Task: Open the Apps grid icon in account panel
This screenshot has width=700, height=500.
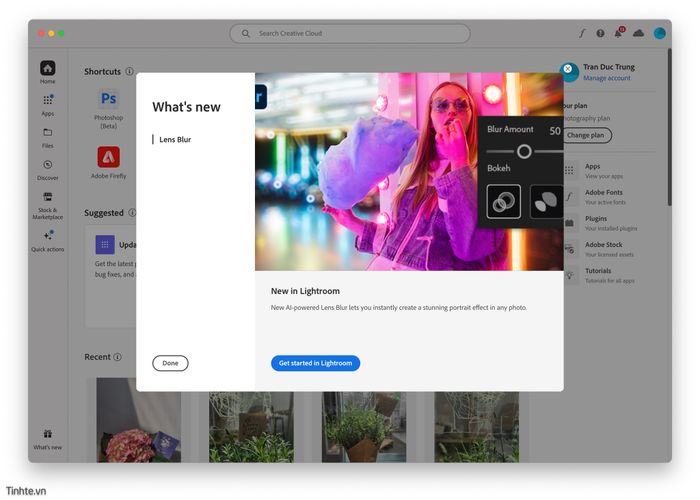Action: (569, 171)
